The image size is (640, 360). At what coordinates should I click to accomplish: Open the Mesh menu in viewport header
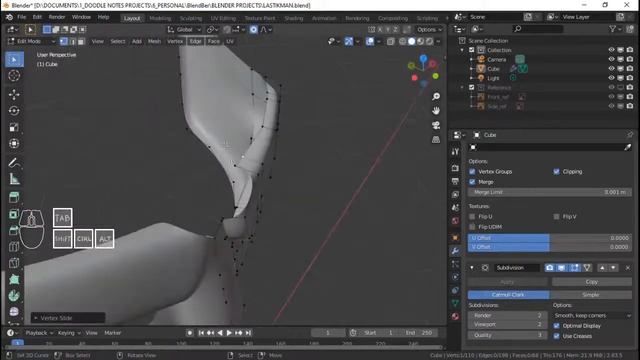point(154,41)
